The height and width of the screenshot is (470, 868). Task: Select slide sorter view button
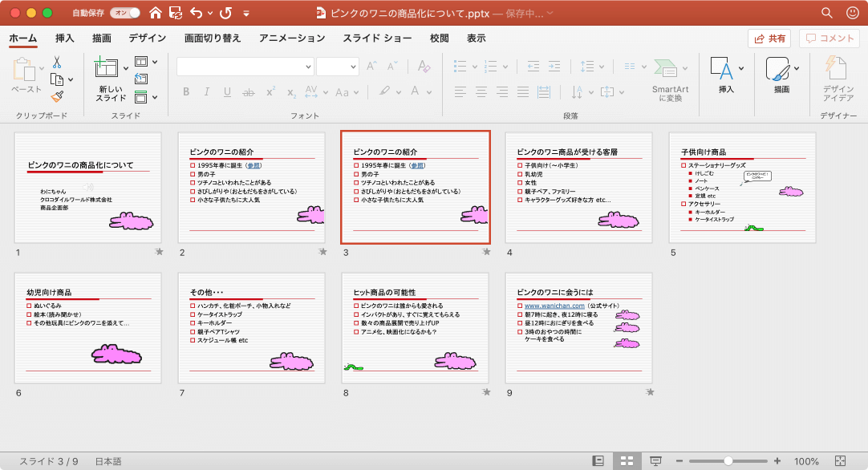(627, 461)
